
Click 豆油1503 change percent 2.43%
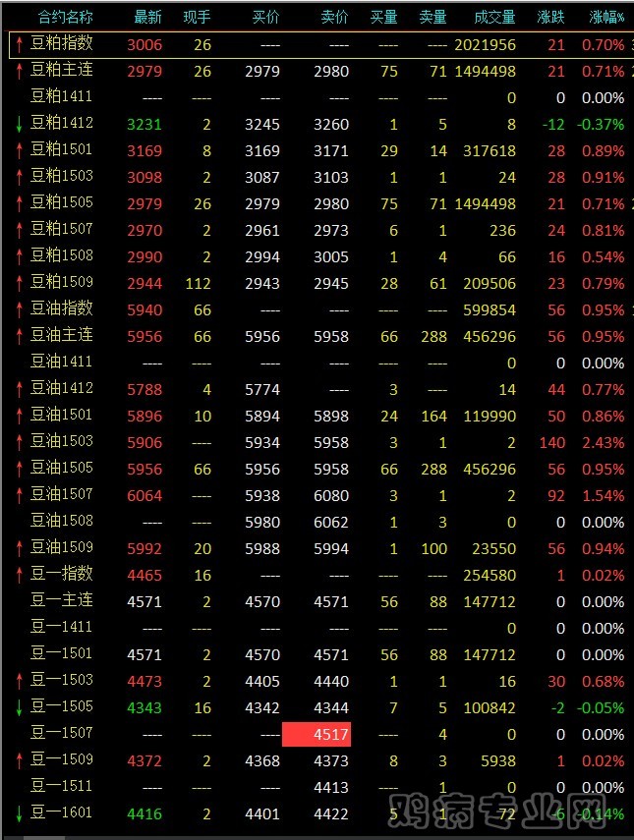pos(603,442)
